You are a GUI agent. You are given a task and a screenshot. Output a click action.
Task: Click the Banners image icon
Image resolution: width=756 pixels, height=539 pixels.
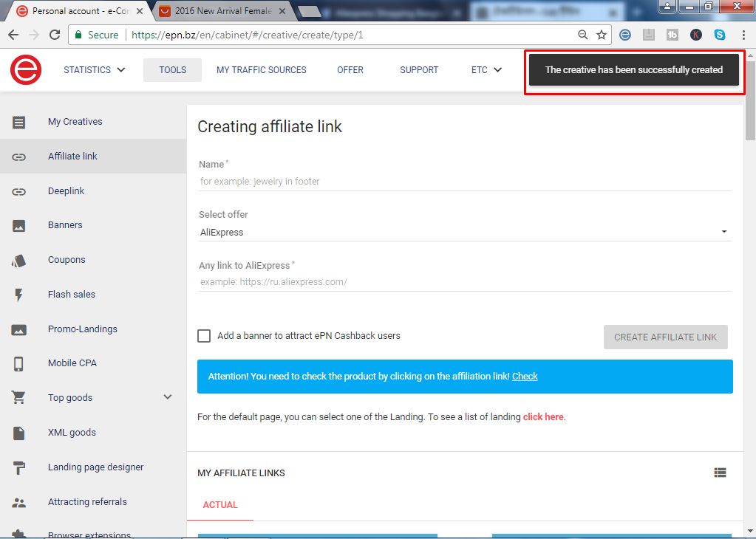(18, 226)
